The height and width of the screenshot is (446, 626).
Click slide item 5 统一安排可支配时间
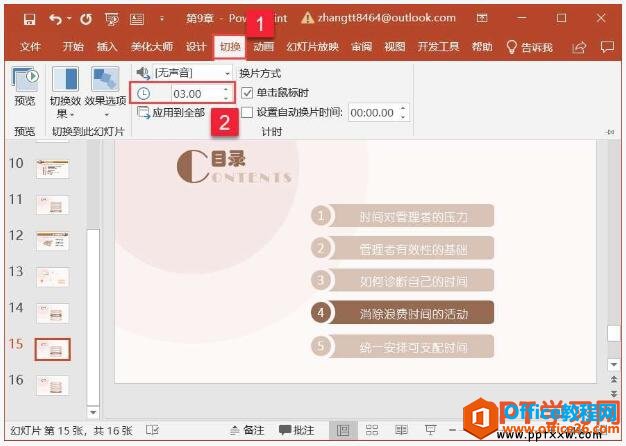coord(402,346)
